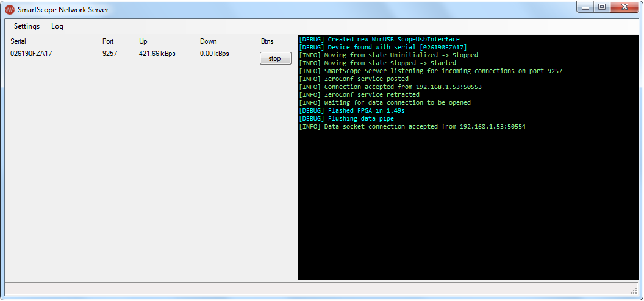Viewport: 644px width, 301px height.
Task: Click the 421.66 kBps upload rate
Action: click(x=157, y=54)
